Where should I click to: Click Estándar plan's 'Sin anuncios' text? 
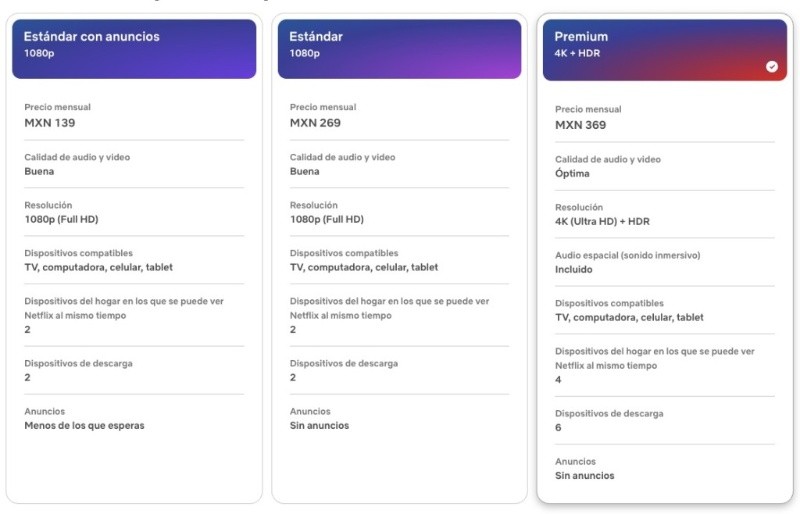(319, 425)
